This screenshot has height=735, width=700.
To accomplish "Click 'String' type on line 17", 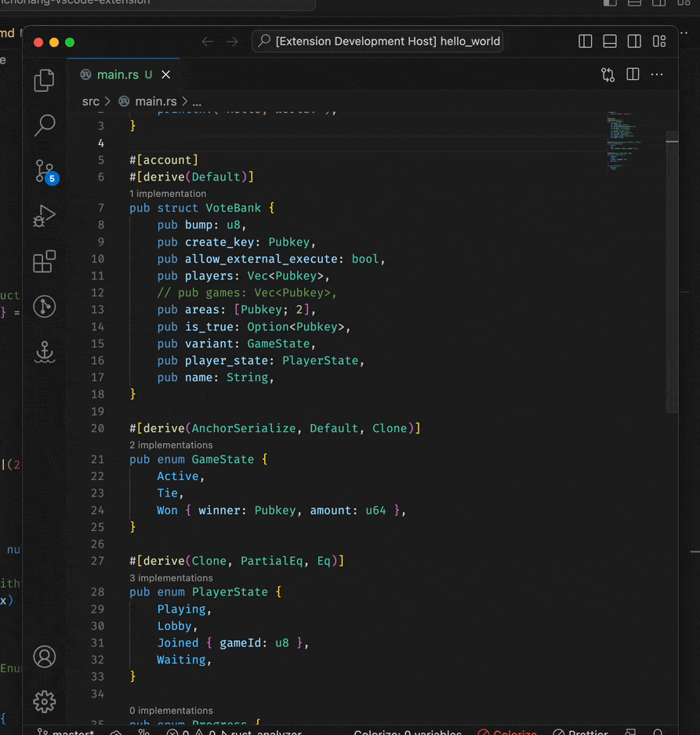I will (x=248, y=377).
